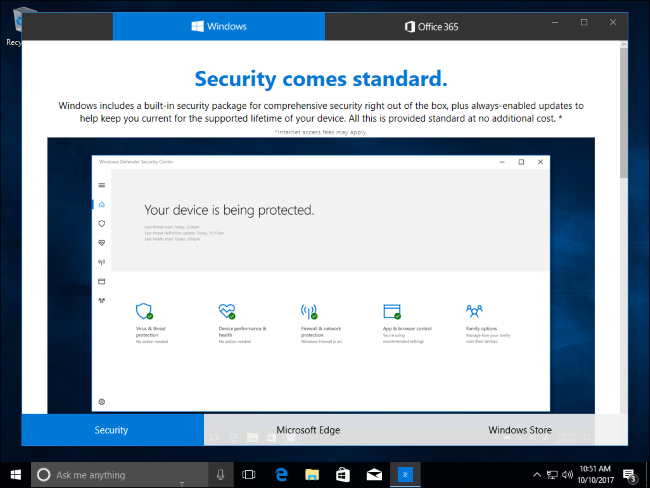Click browser window icon in Defender sidebar
650x488 pixels.
[102, 282]
